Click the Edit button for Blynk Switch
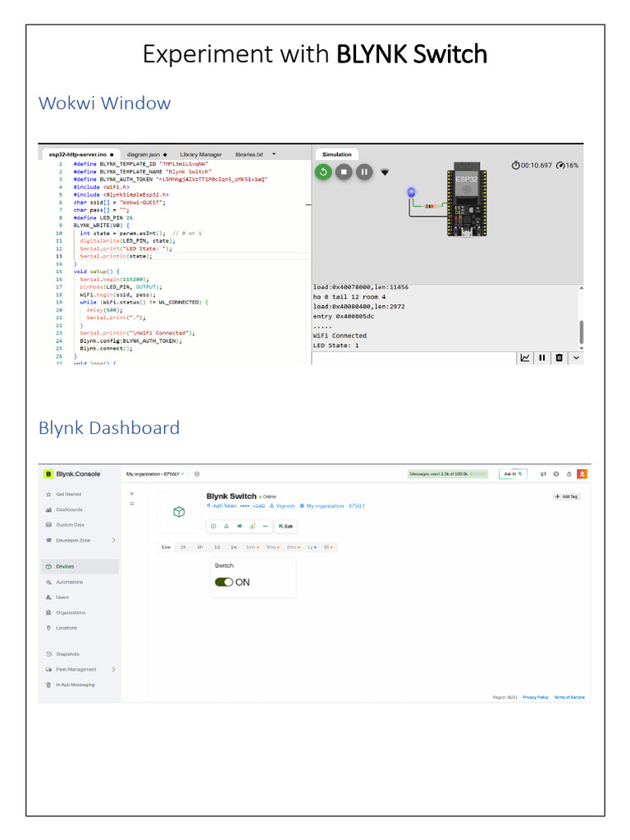The height and width of the screenshot is (840, 630). tap(285, 527)
